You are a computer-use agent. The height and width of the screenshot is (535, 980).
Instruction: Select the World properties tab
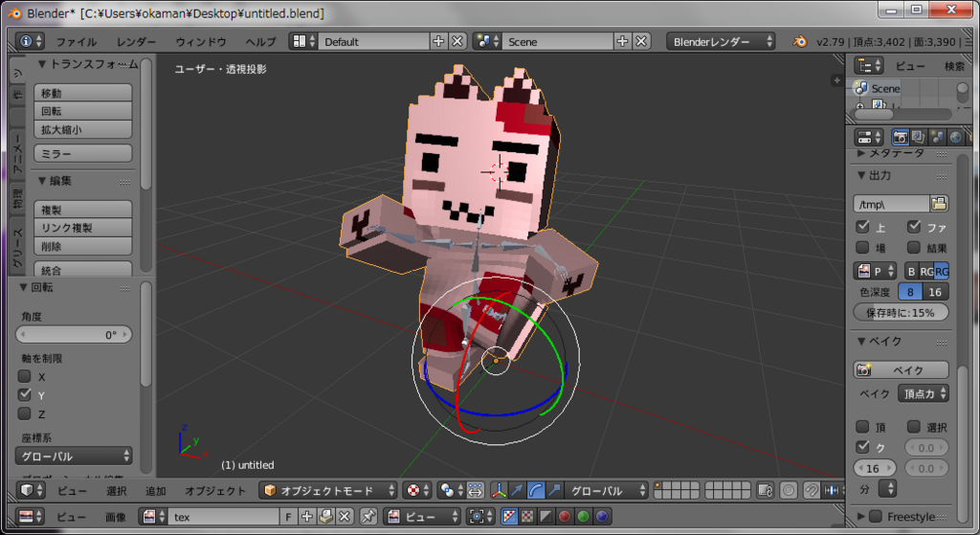(956, 137)
